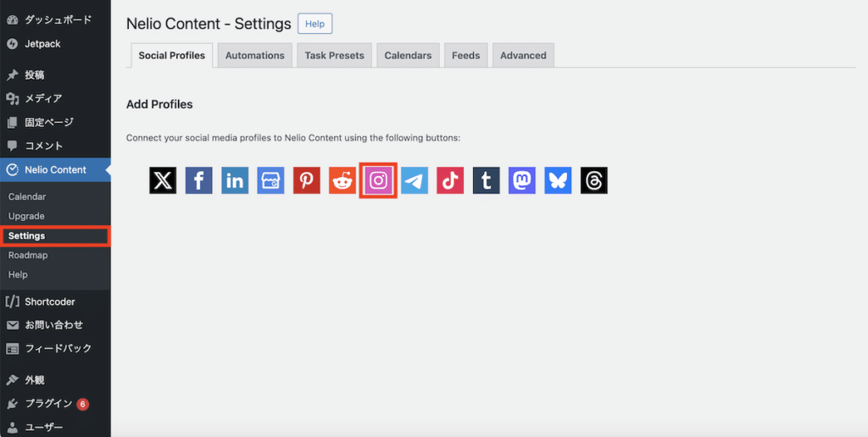Image resolution: width=868 pixels, height=437 pixels.
Task: Click the Tumblr icon
Action: [x=487, y=180]
